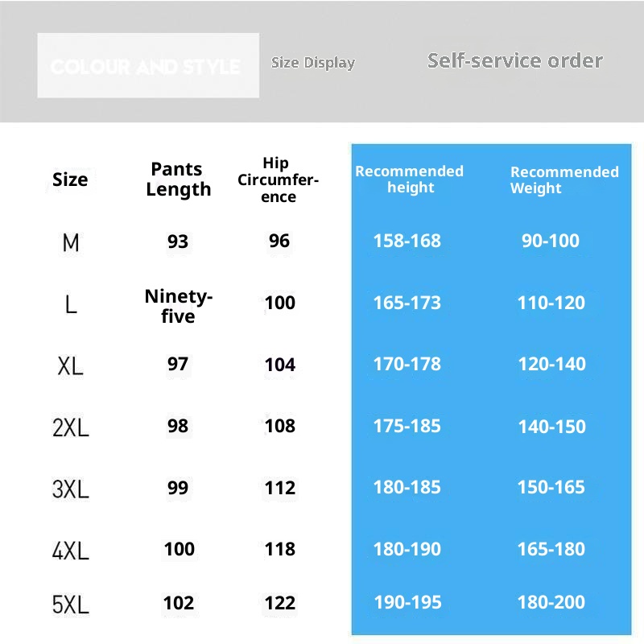Image resolution: width=644 pixels, height=644 pixels.
Task: Click the Hip Circumference column header
Action: [x=278, y=180]
